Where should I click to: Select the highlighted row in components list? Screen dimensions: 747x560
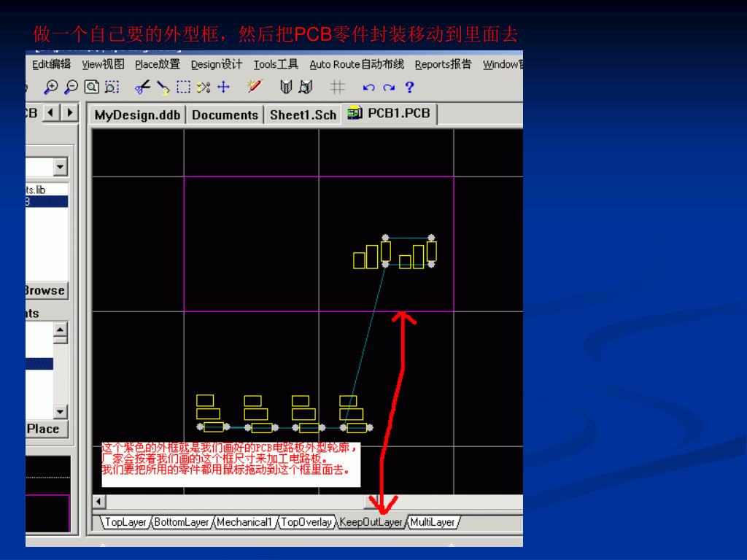pos(39,364)
